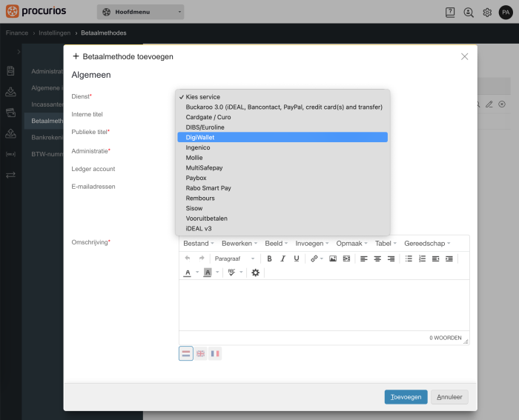
Task: Click the Annuleer button
Action: pyautogui.click(x=449, y=397)
